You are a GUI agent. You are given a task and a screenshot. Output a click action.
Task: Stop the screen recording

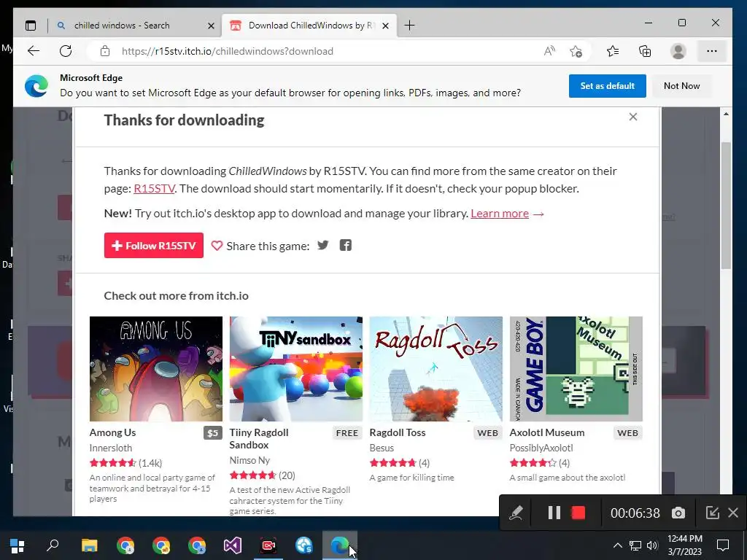[x=578, y=513]
